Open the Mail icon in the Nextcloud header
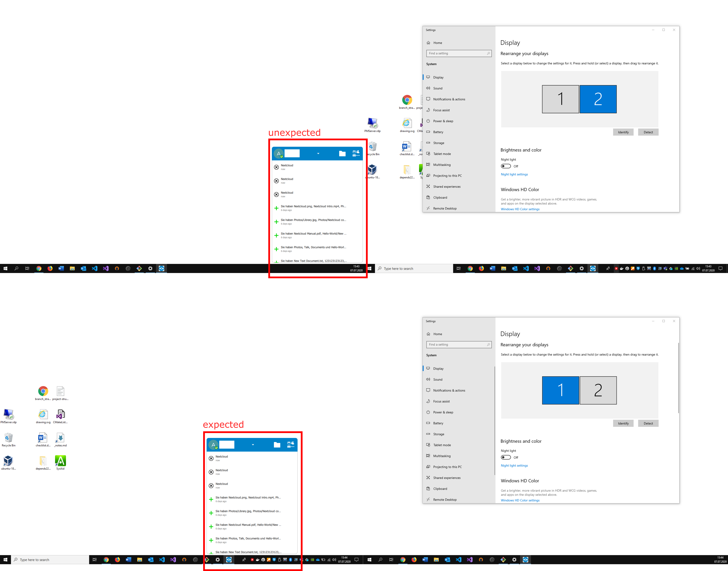728x571 pixels. tap(354, 155)
